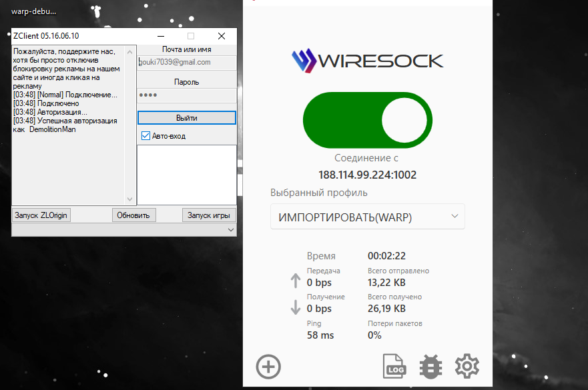
Task: Click the total received value 26,19 KB
Action: (x=386, y=308)
